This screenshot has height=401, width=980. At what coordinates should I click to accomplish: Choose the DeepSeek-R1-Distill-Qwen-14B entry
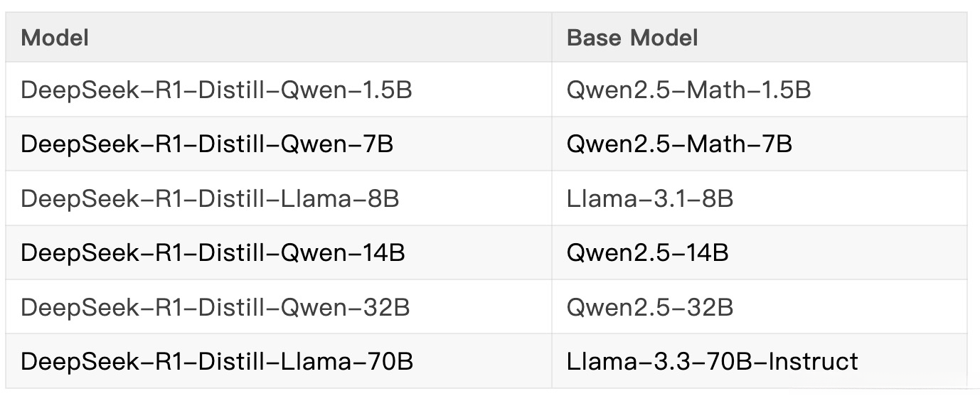[213, 252]
